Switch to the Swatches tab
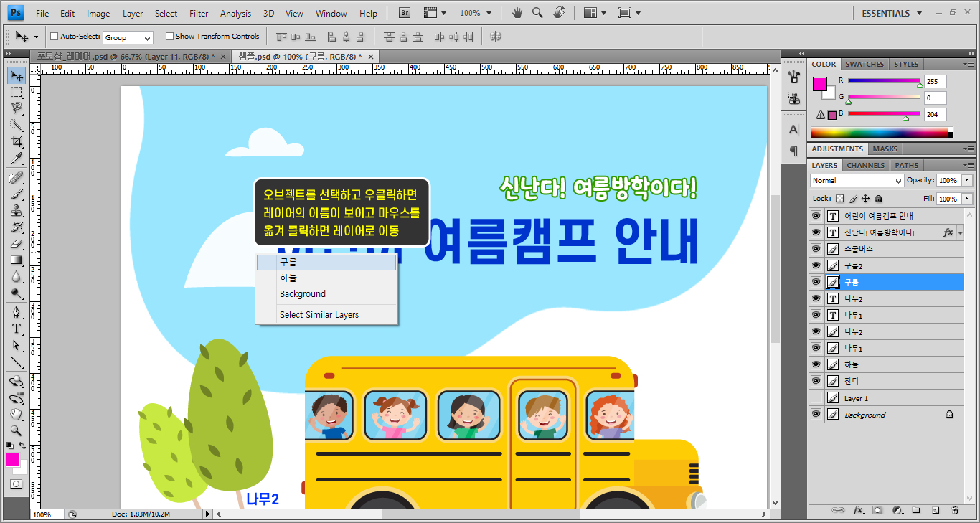Screen dimensions: 980x523 coord(864,64)
